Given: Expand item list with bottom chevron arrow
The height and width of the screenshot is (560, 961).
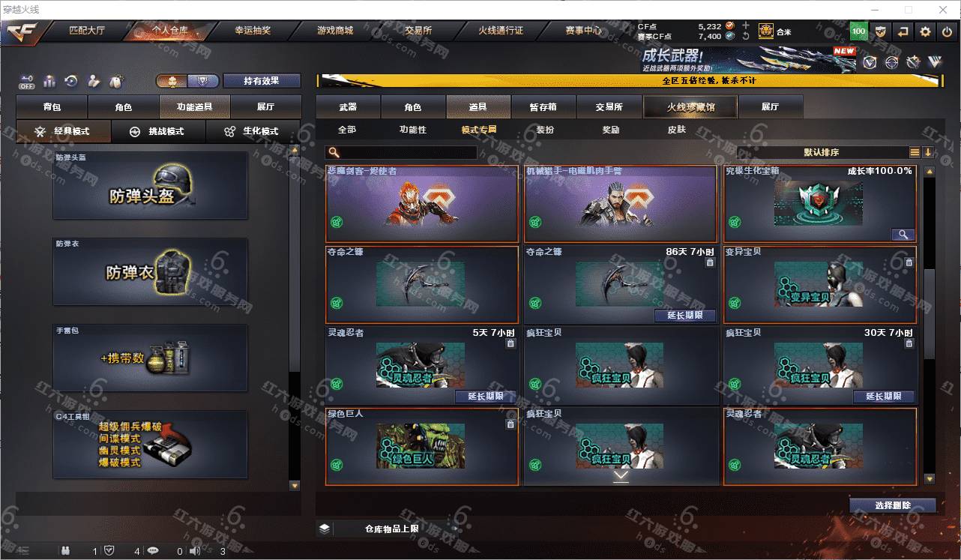Looking at the screenshot, I should pos(621,475).
